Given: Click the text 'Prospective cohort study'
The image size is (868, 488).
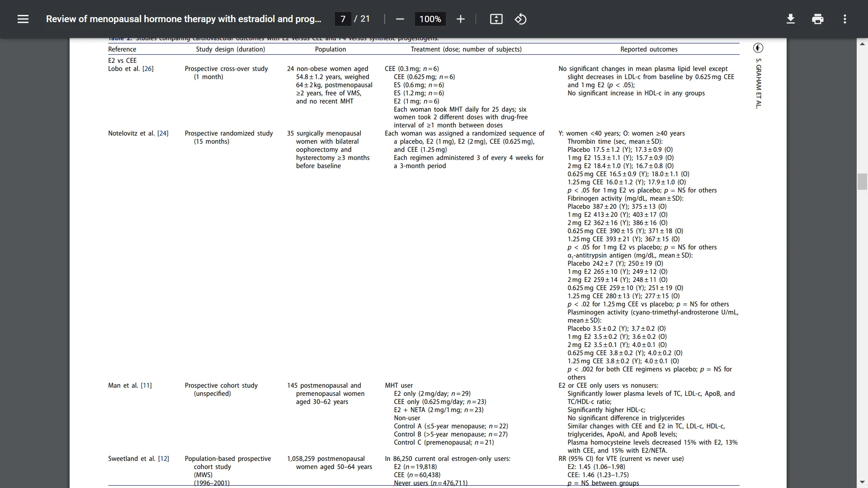Looking at the screenshot, I should [221, 385].
